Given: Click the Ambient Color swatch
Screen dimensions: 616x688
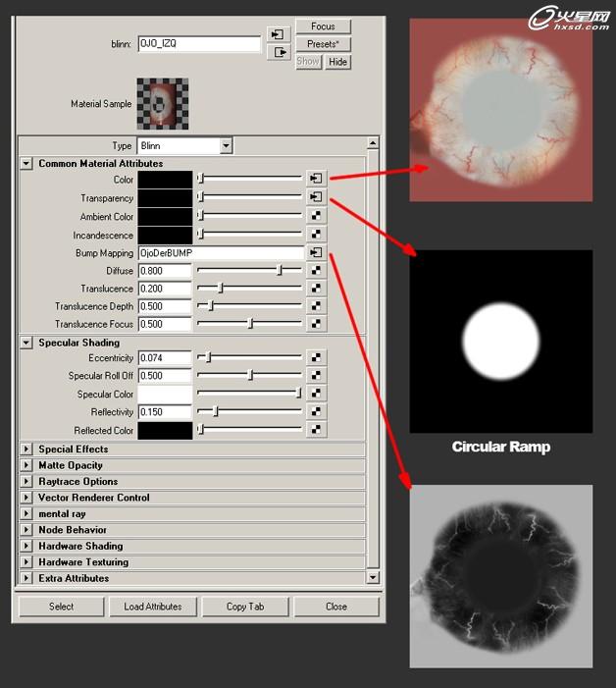Looking at the screenshot, I should [x=165, y=216].
